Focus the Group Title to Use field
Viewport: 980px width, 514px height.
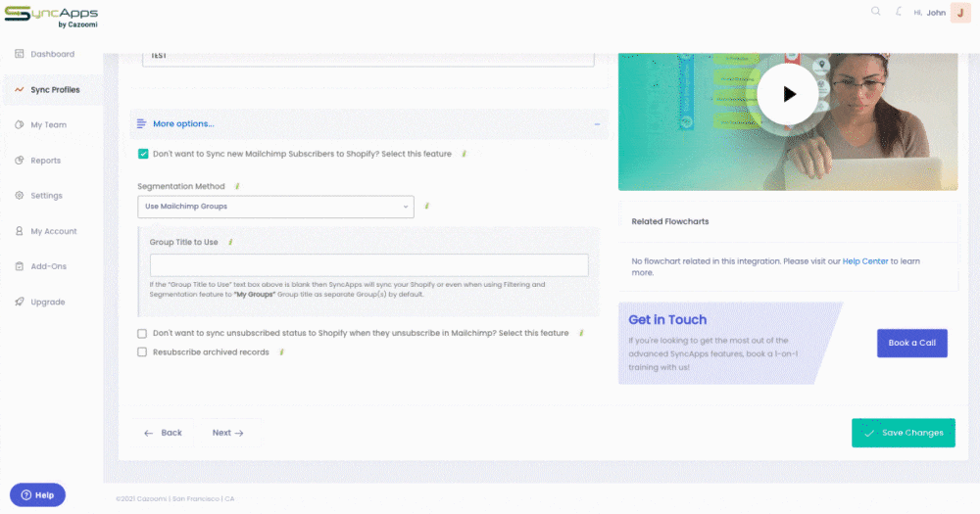pyautogui.click(x=368, y=265)
